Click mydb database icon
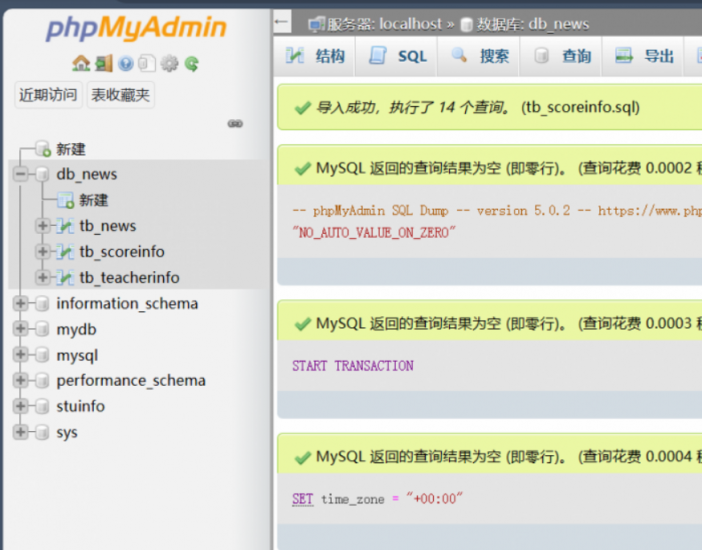Viewport: 702px width, 550px height. [42, 329]
